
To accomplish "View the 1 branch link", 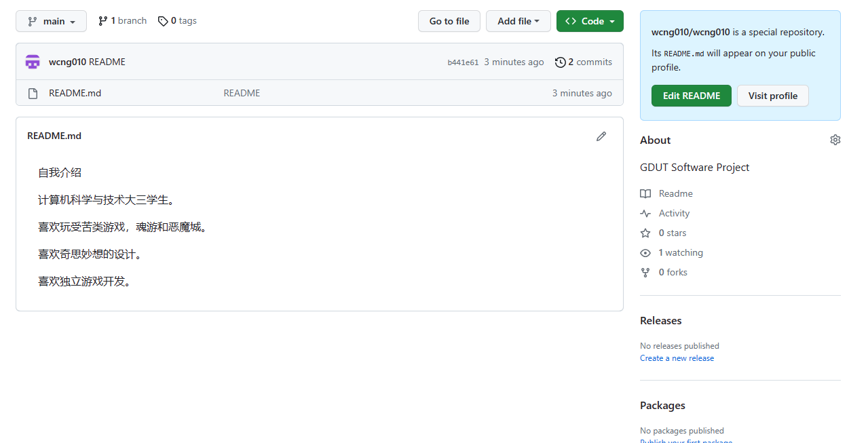I will pos(122,21).
